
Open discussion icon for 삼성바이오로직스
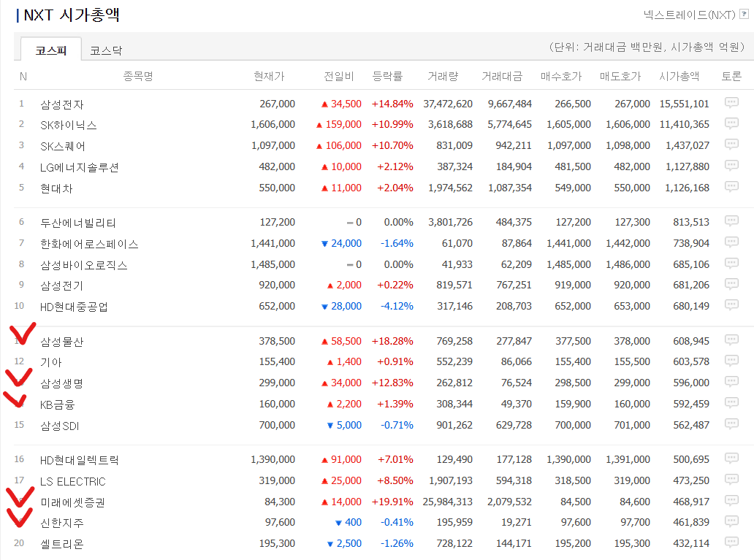[731, 264]
